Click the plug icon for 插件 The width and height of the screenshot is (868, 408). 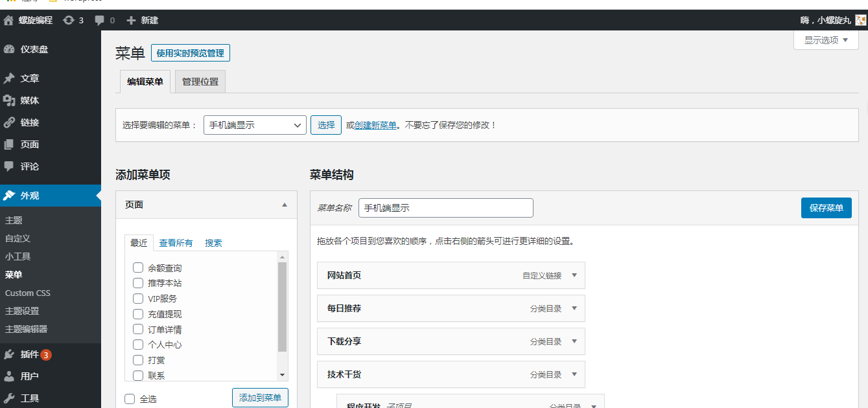(9, 354)
